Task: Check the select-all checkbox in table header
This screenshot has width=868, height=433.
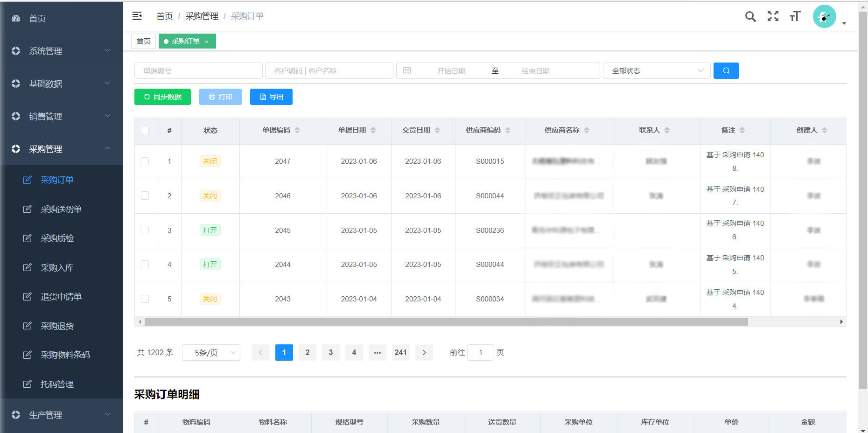Action: click(x=146, y=131)
